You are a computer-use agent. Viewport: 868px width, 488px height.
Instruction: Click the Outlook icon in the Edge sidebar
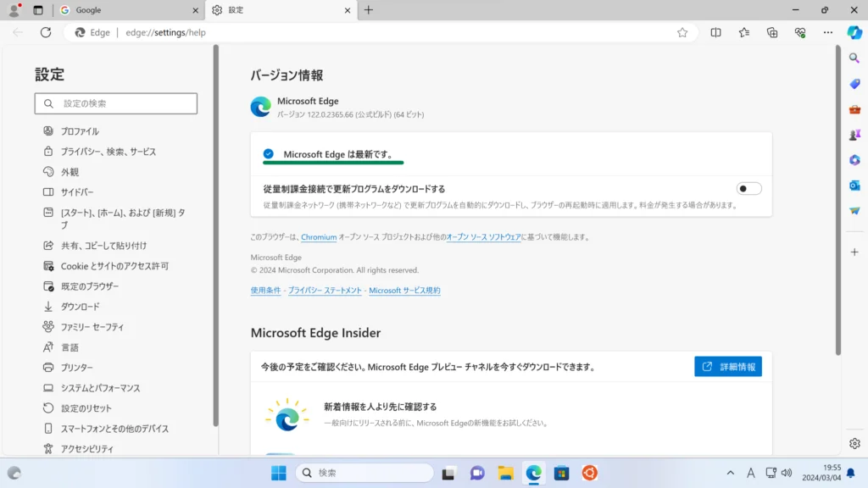coord(854,186)
